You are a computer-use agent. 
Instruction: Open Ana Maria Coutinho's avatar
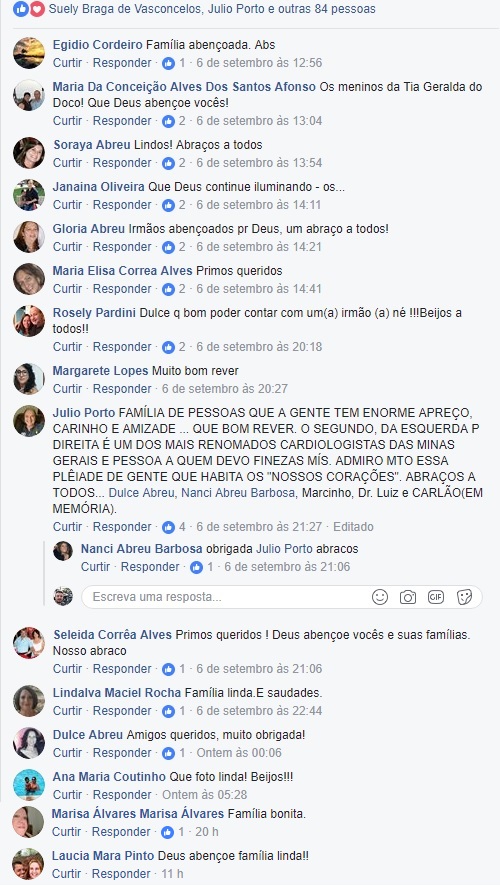[x=29, y=785]
